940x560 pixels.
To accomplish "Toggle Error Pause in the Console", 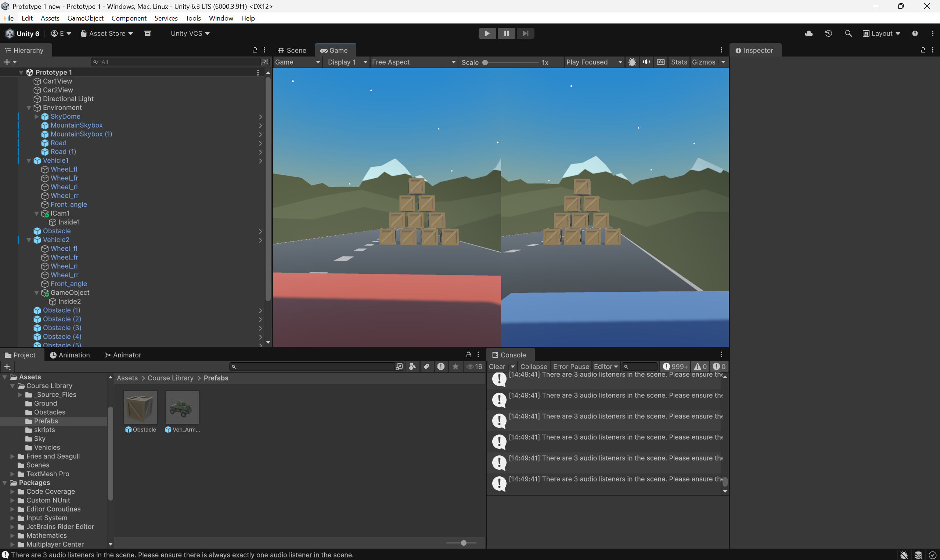I will tap(570, 366).
